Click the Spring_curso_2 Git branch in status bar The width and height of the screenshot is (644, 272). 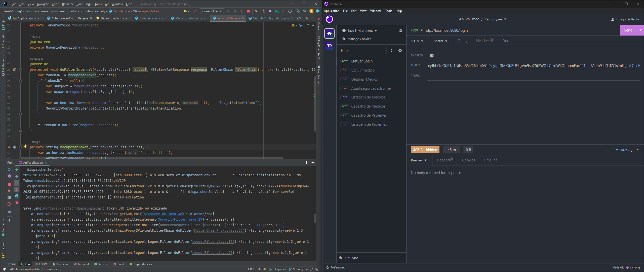click(x=301, y=269)
